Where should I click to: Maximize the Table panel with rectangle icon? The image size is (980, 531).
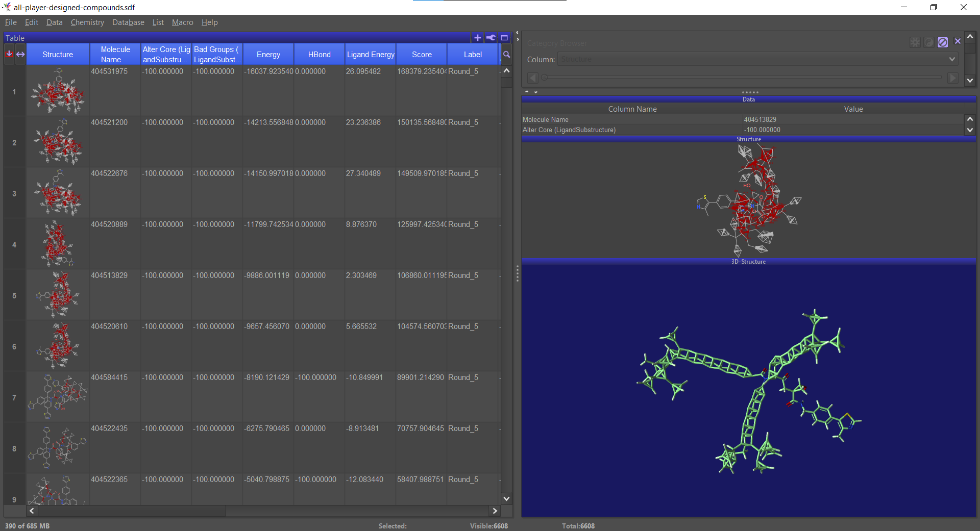pos(504,38)
